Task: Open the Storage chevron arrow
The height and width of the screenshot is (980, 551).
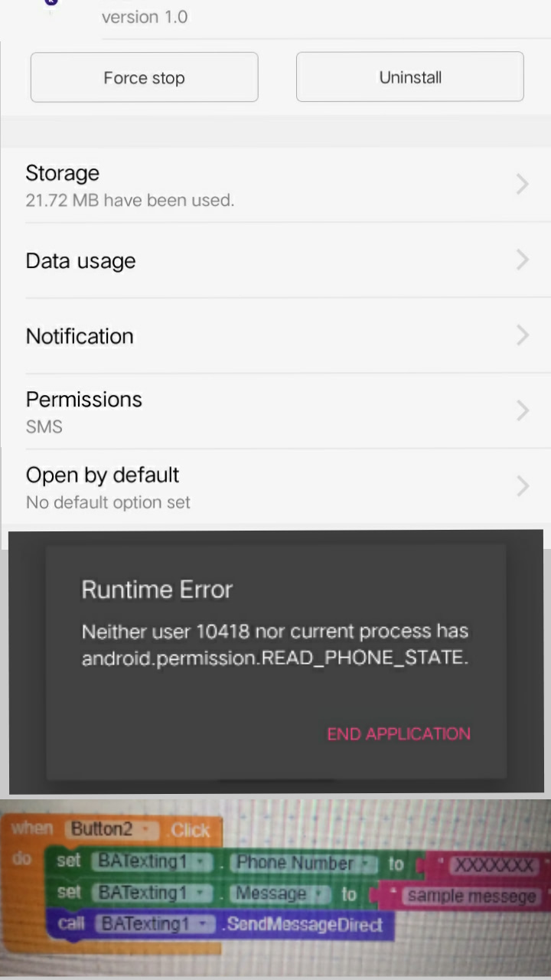Action: (x=523, y=185)
